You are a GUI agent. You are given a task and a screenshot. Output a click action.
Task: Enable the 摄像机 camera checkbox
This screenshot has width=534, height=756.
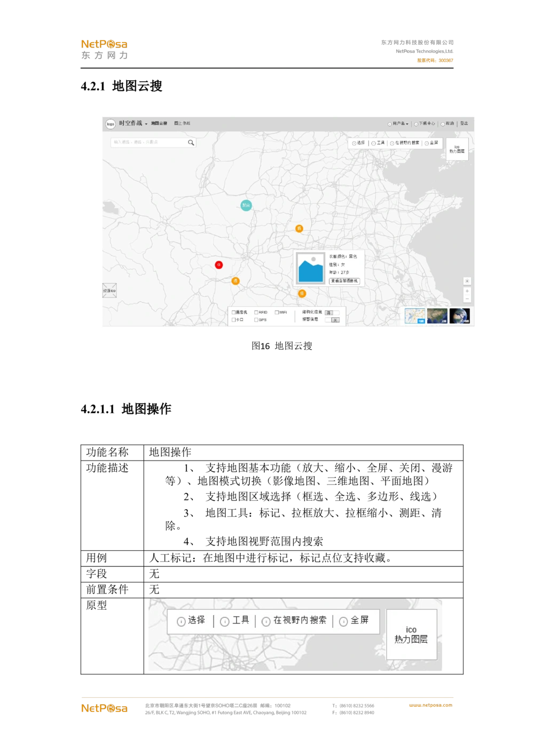click(233, 311)
